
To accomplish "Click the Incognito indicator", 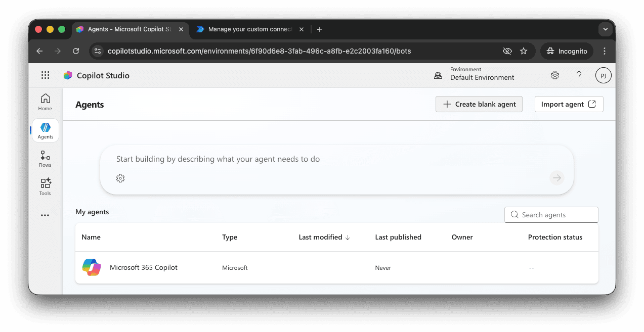I will pyautogui.click(x=567, y=51).
